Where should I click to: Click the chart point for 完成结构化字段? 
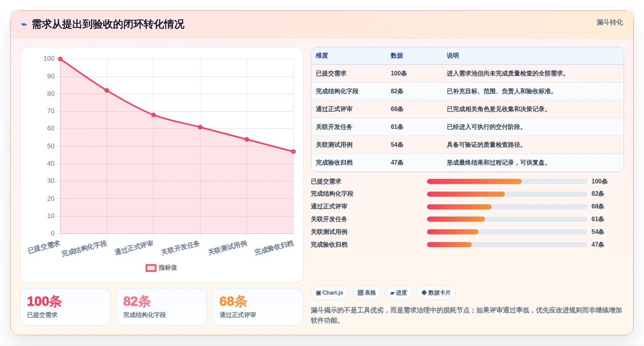[107, 90]
